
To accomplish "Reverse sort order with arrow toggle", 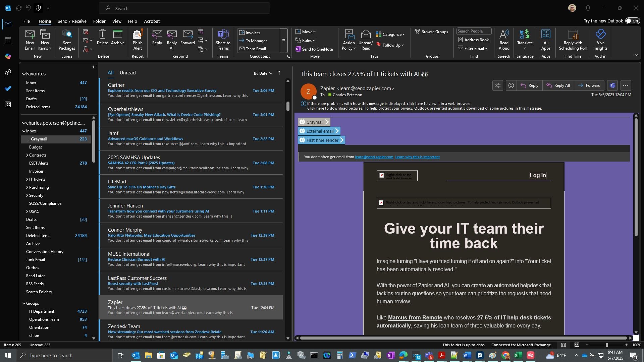I will [279, 73].
